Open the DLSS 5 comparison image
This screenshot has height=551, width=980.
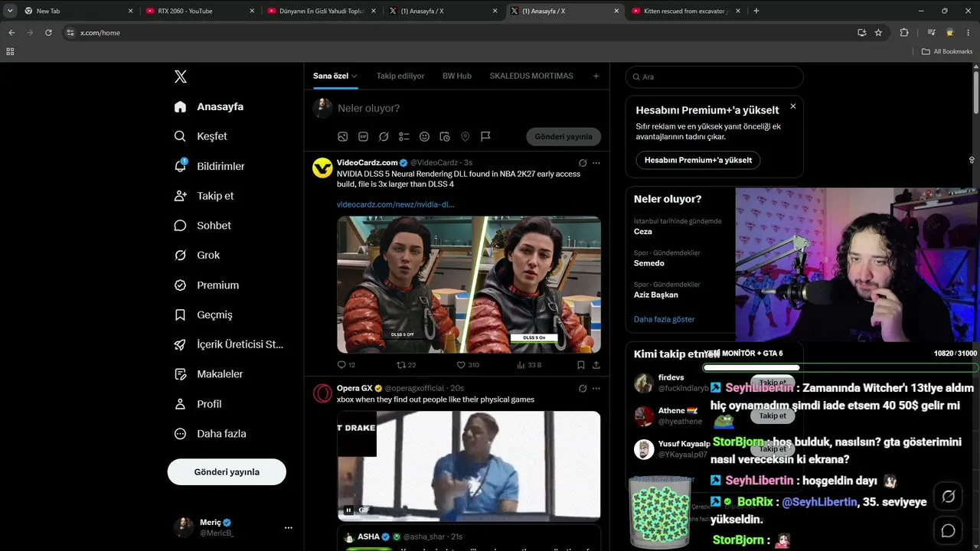click(x=469, y=285)
